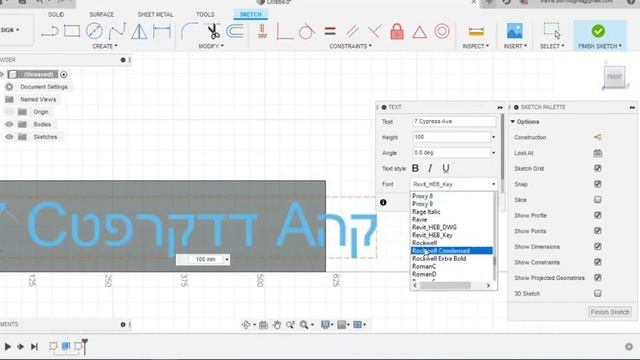This screenshot has width=640, height=360.
Task: Open the INSPECT dropdown menu
Action: pyautogui.click(x=476, y=46)
